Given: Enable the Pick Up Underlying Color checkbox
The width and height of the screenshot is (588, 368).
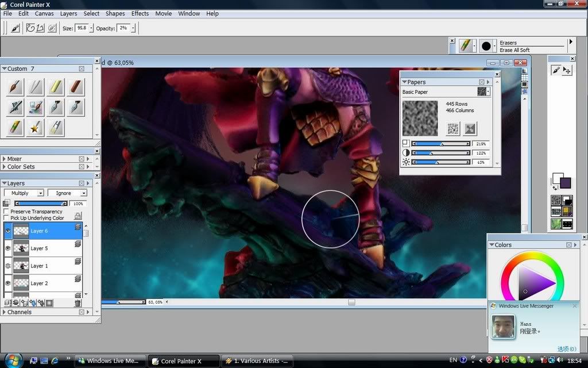Looking at the screenshot, I should pyautogui.click(x=6, y=218).
